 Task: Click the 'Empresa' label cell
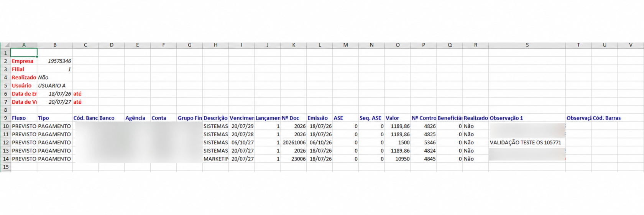pyautogui.click(x=24, y=61)
